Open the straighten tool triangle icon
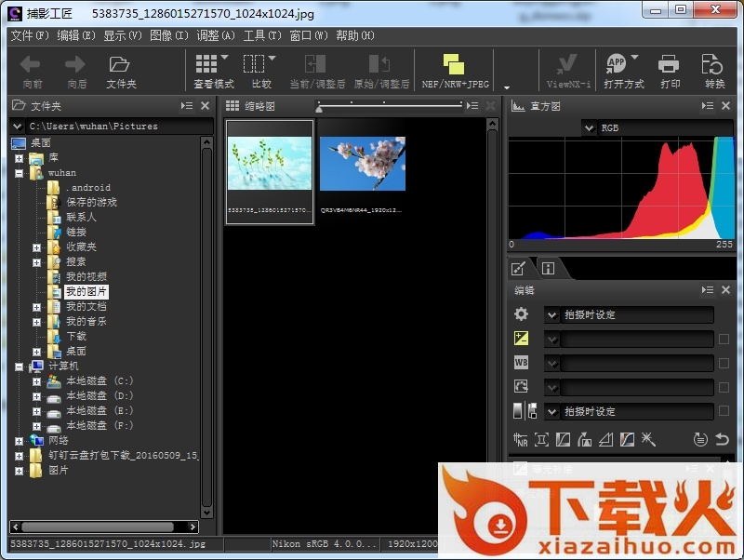Image resolution: width=744 pixels, height=560 pixels. (605, 440)
